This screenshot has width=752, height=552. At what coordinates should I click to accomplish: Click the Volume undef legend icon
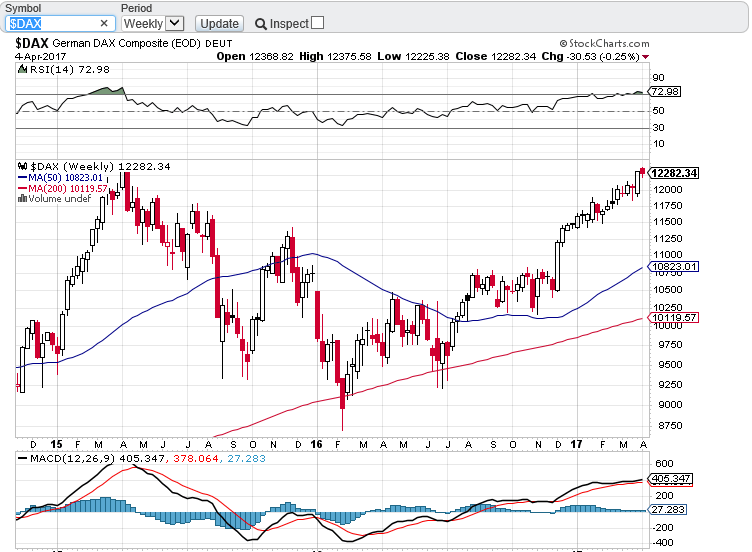click(x=22, y=199)
